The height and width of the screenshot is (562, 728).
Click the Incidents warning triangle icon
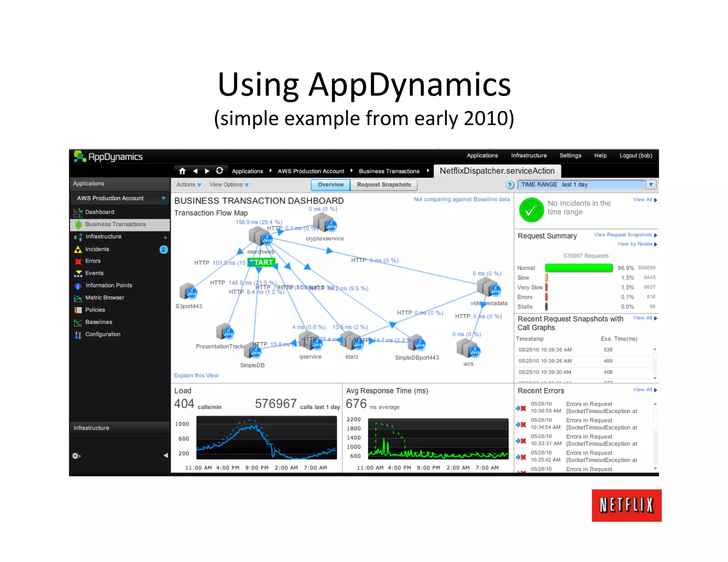(78, 249)
